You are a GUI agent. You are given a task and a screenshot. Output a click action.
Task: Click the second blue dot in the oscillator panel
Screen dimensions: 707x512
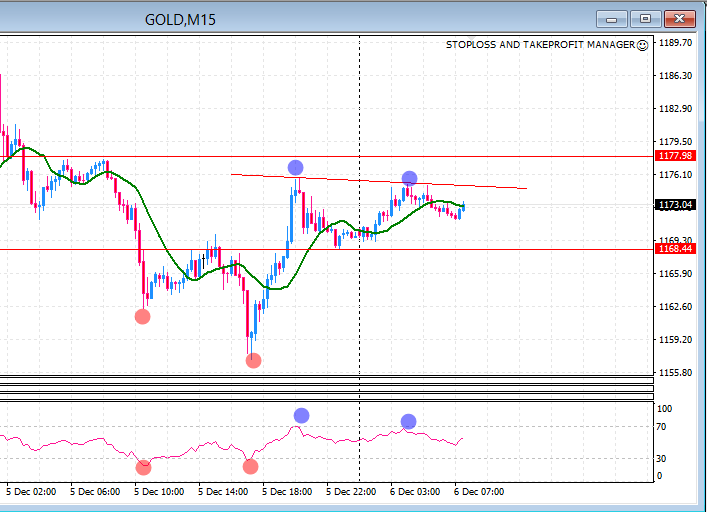coord(408,421)
